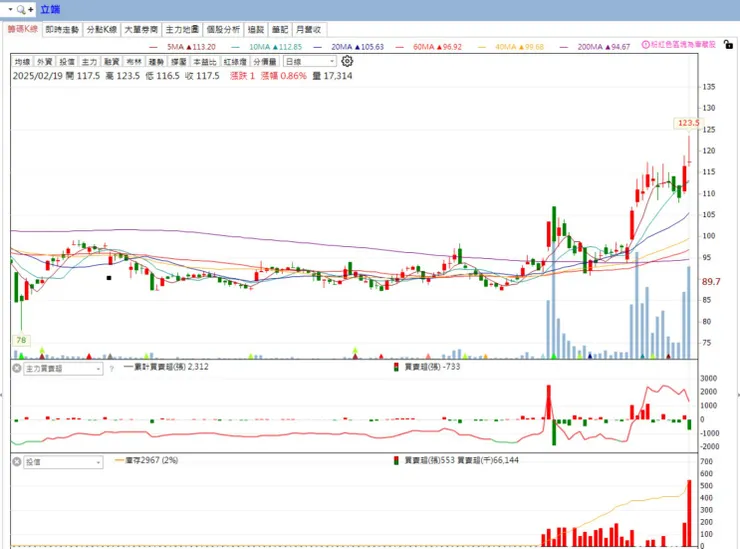Viewport: 740px width, 549px height.
Task: Switch to the 大量券商 tab
Action: (141, 30)
